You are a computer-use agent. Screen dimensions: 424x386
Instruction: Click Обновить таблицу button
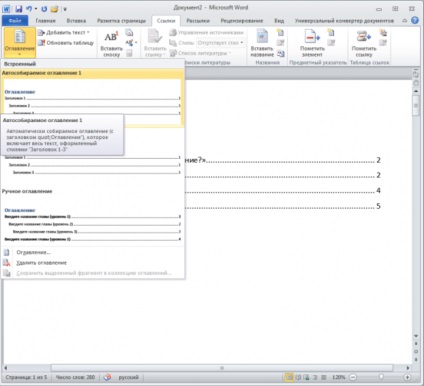[x=66, y=43]
